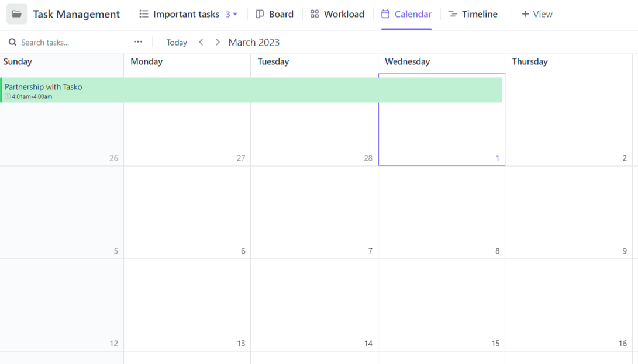Click the Workload grid icon
This screenshot has height=364, width=638.
(x=315, y=14)
